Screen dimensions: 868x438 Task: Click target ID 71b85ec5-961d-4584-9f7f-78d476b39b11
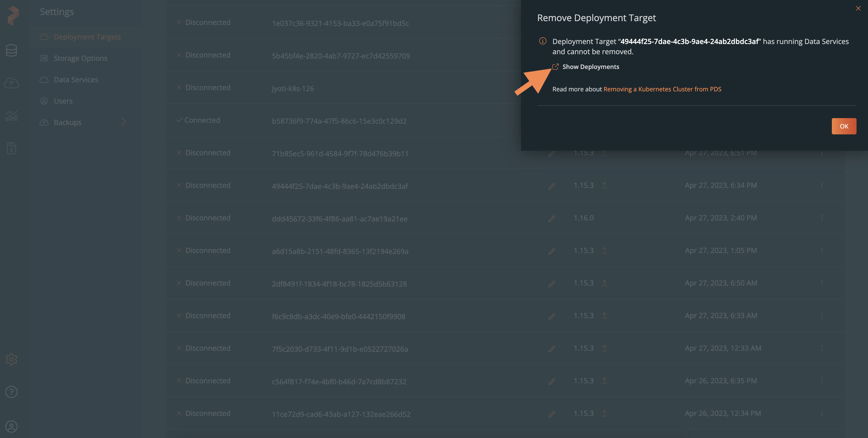340,154
